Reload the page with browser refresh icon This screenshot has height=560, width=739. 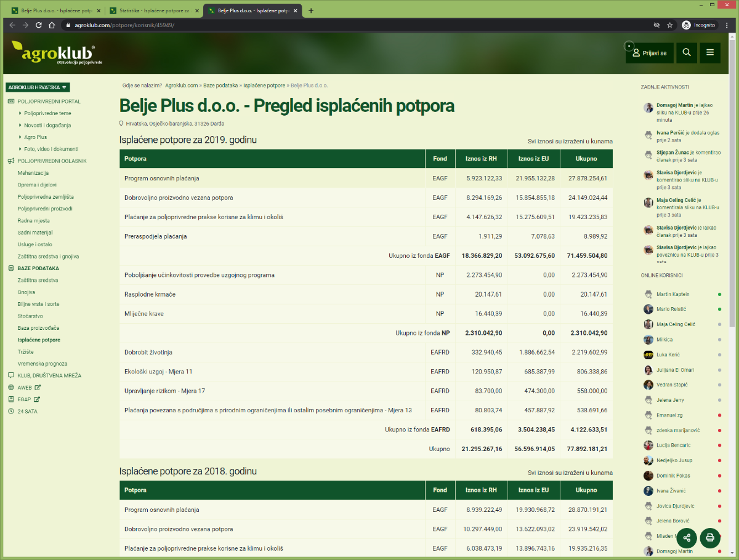click(x=39, y=25)
